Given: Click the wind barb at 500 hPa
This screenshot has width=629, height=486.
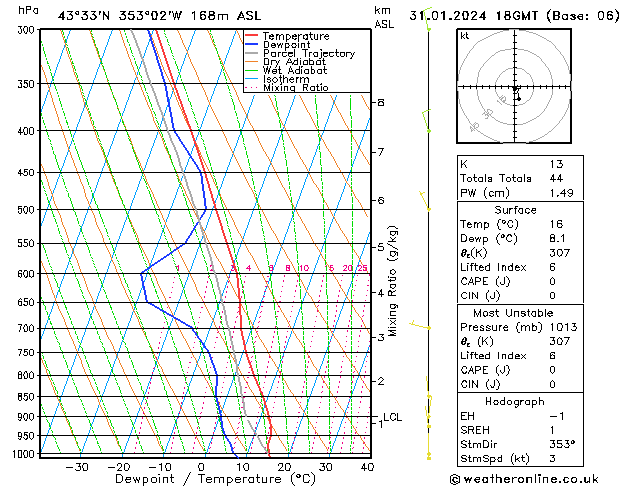Looking at the screenshot, I should pos(425,200).
